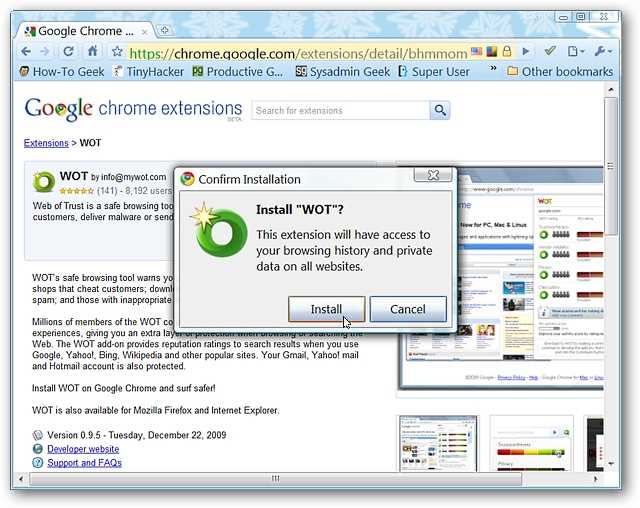Screen dimensions: 640x508
Task: Click the horizontal scrollbar right arrow
Action: [596, 479]
